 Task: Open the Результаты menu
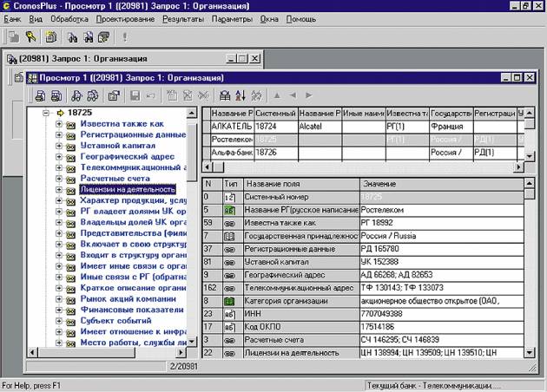(183, 19)
